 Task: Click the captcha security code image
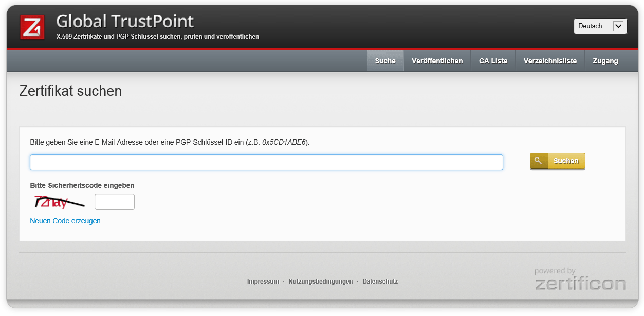(59, 202)
